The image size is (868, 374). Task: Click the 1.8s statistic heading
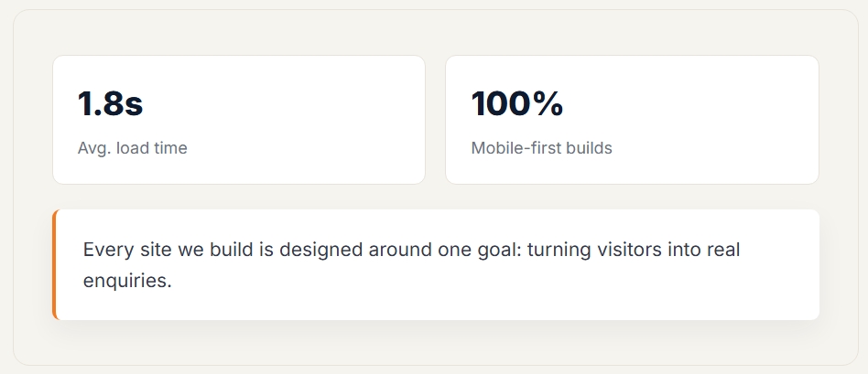[x=110, y=103]
